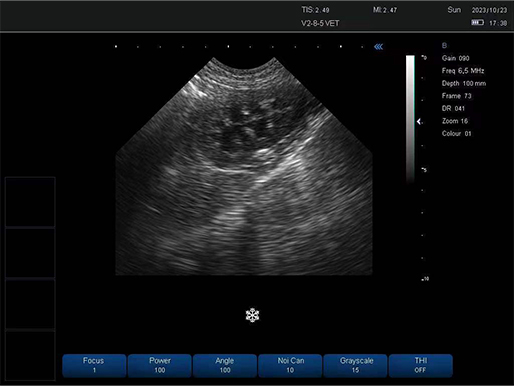Click the Grayscale 15 button
Screen dimensions: 514x386
point(355,365)
